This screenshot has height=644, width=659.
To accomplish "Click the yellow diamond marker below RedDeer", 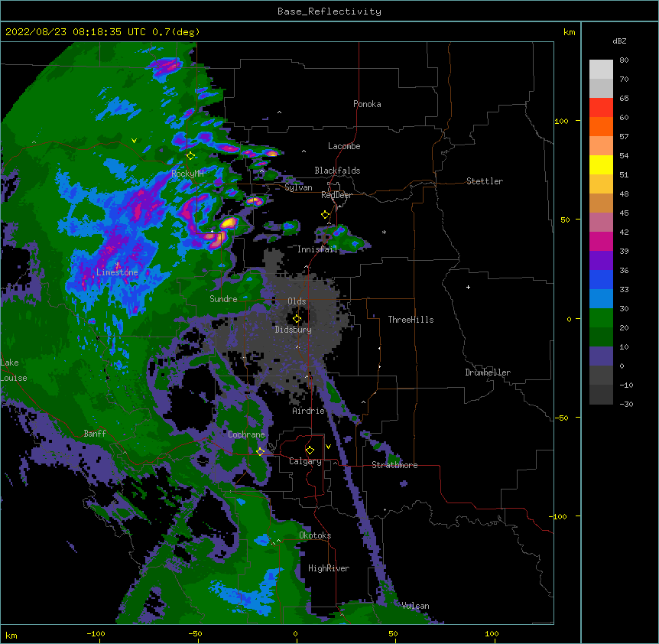I will pyautogui.click(x=326, y=215).
